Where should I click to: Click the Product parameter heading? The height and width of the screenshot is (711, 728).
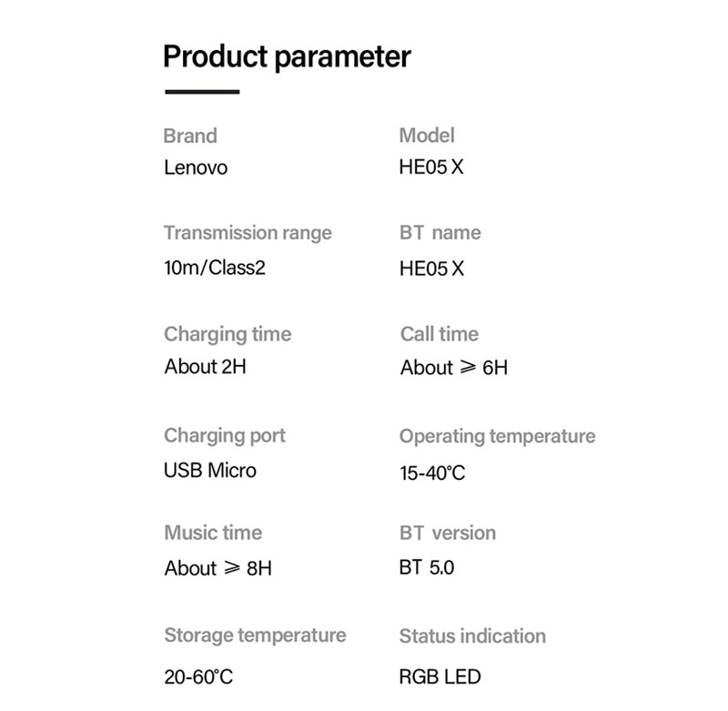[287, 56]
